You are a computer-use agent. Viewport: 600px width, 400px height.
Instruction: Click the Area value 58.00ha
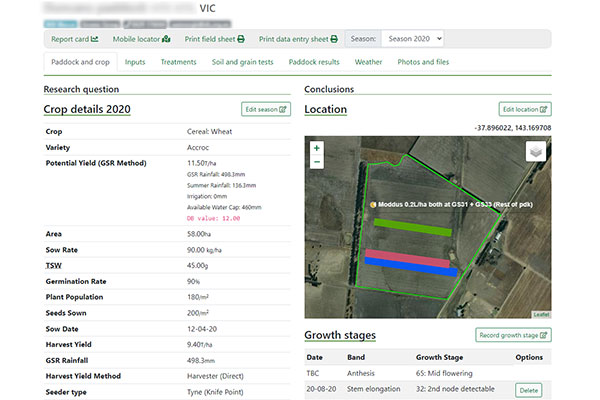[199, 234]
